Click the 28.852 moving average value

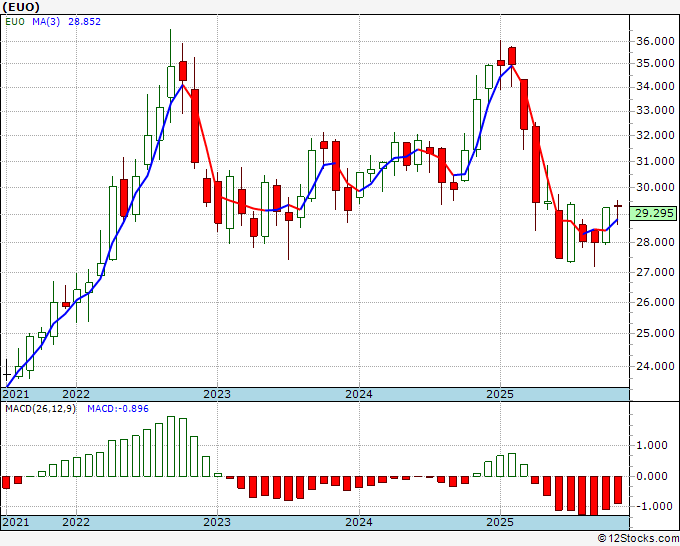pos(85,22)
